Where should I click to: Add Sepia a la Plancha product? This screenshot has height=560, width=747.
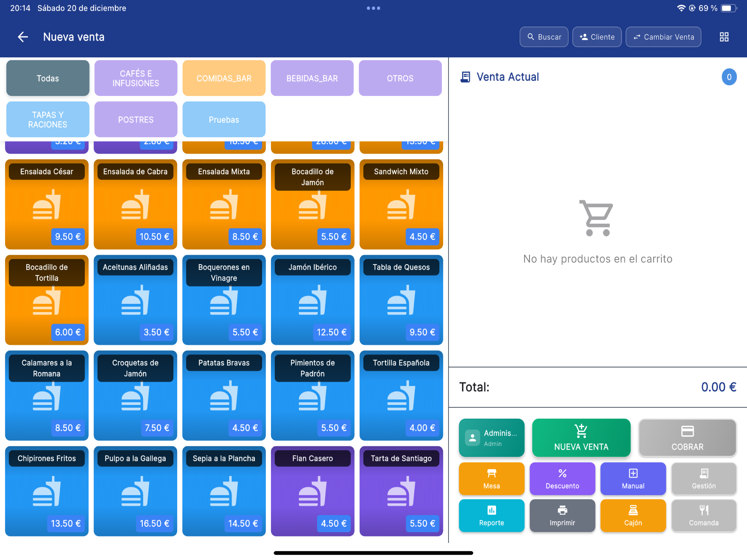point(224,491)
